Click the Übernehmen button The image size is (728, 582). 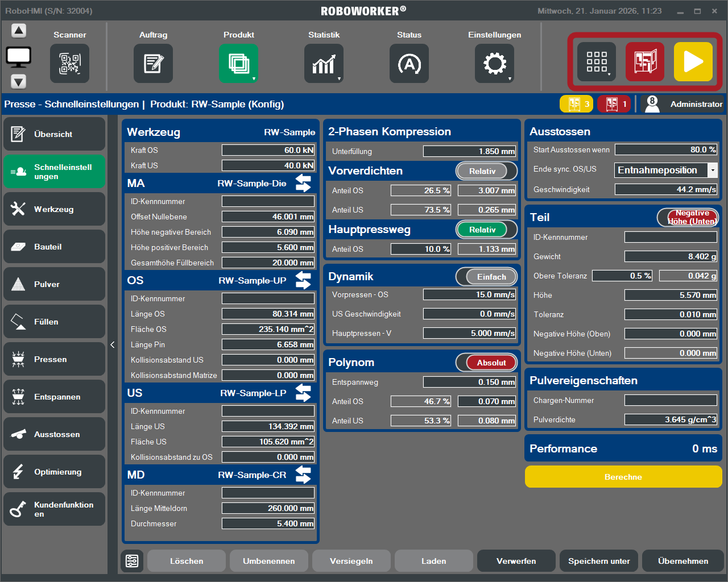click(x=683, y=561)
